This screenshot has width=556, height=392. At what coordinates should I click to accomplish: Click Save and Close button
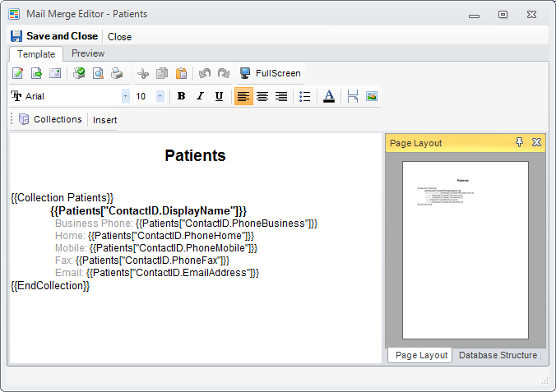point(54,36)
